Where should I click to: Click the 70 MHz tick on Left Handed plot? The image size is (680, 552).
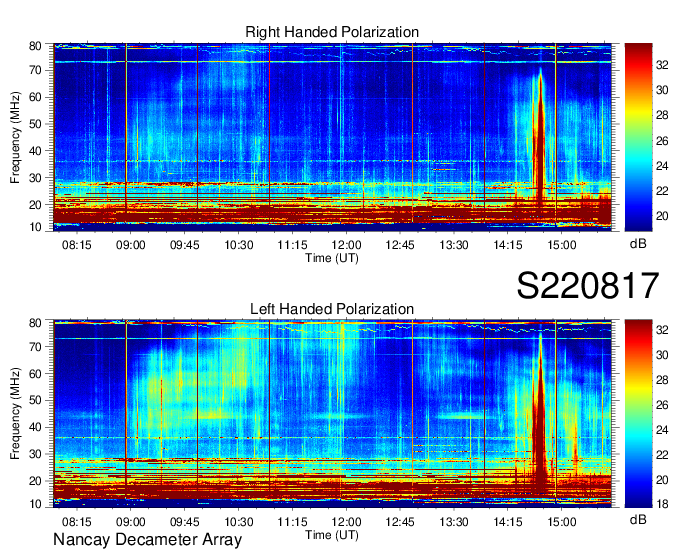coord(35,346)
